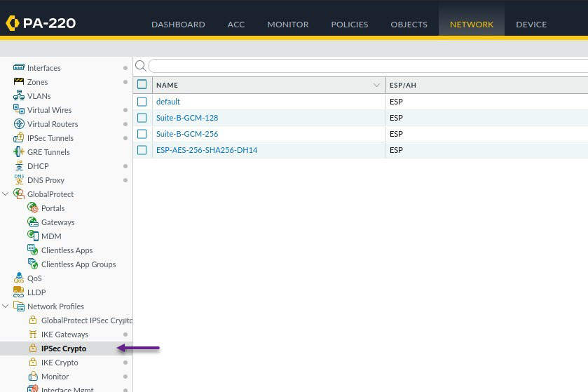Select the DHCP icon
This screenshot has width=588, height=392.
19,165
